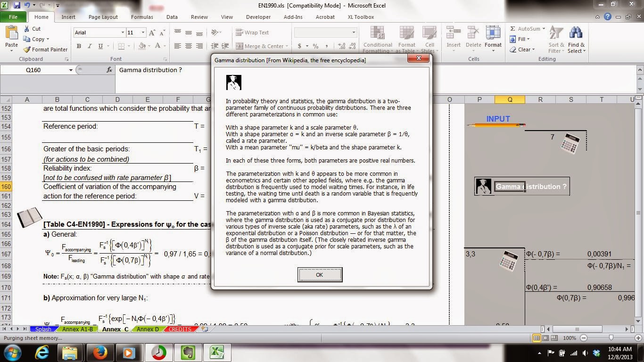This screenshot has height=362, width=644.
Task: Switch to the Page Layout tab
Action: tap(103, 17)
